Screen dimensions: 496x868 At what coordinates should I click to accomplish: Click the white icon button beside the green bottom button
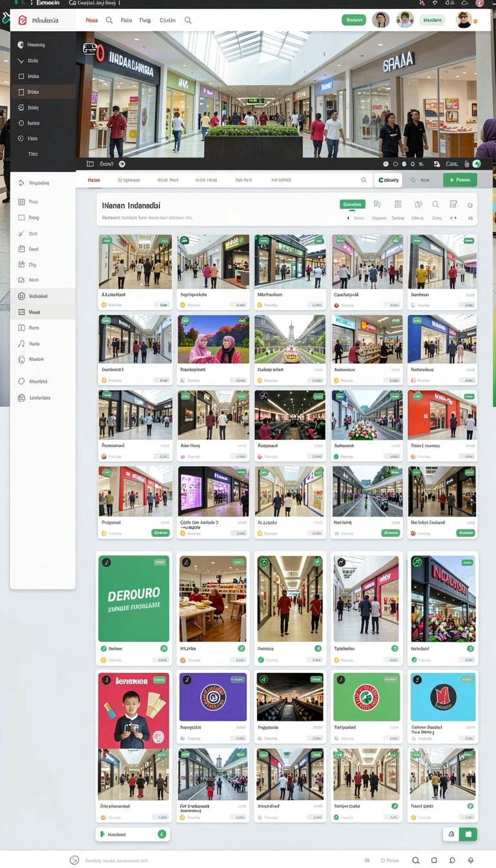tap(451, 834)
